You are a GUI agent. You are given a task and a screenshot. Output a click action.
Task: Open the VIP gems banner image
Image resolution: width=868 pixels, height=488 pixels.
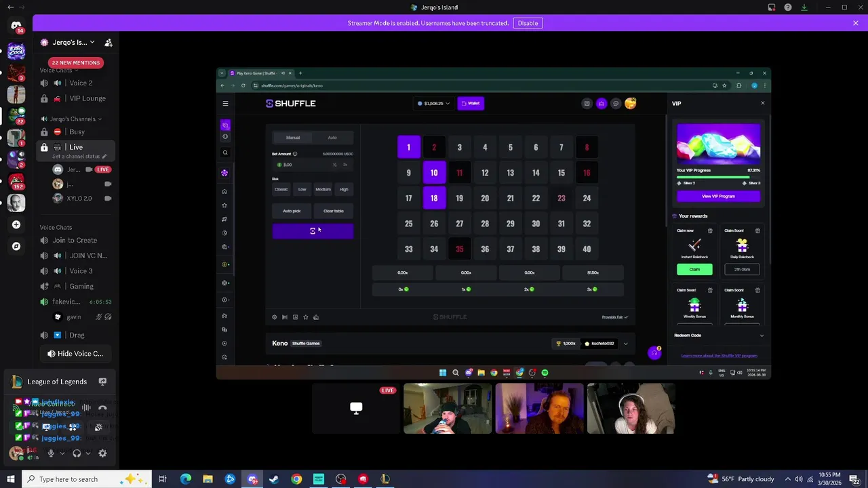click(718, 144)
